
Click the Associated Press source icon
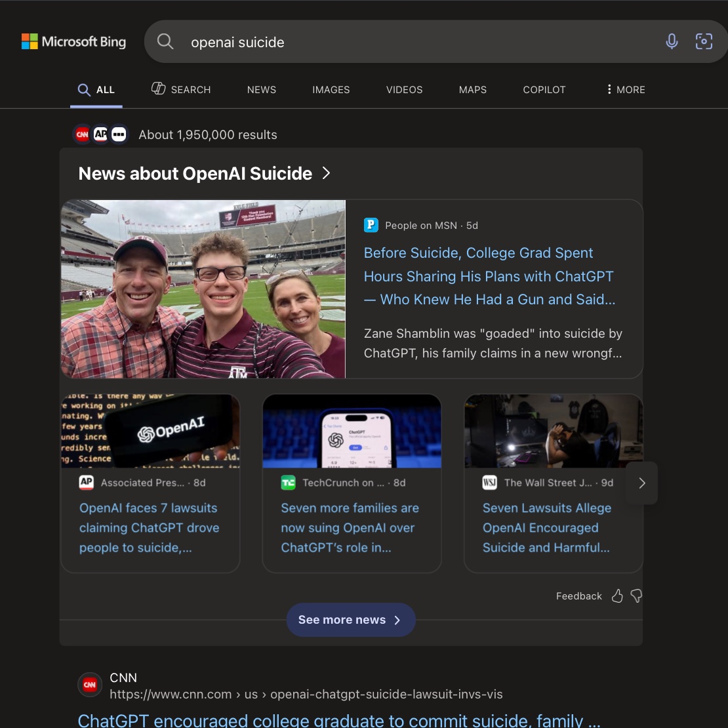click(x=87, y=483)
